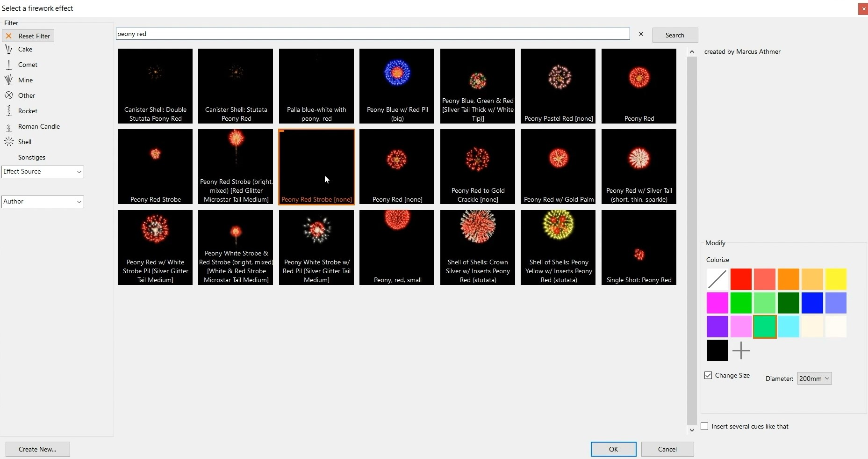Viewport: 868px width, 459px height.
Task: Pick the cyan colorize swatch
Action: click(x=789, y=327)
